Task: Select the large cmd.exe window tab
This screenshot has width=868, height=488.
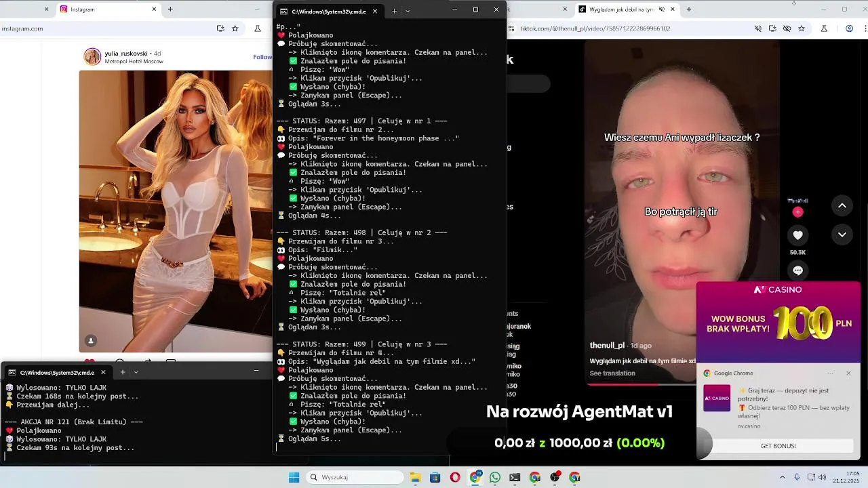Action: (330, 11)
